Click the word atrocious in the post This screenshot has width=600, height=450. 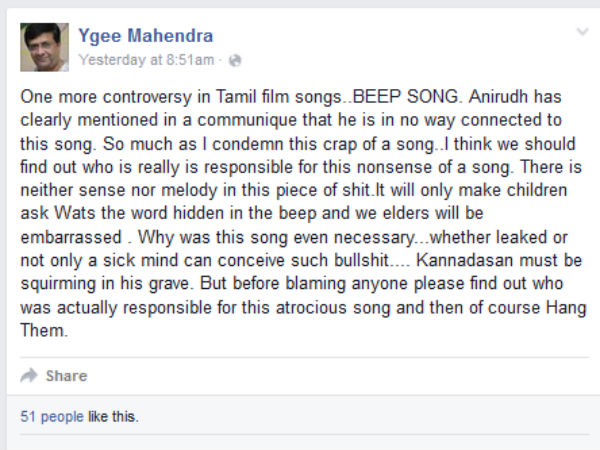coord(311,308)
